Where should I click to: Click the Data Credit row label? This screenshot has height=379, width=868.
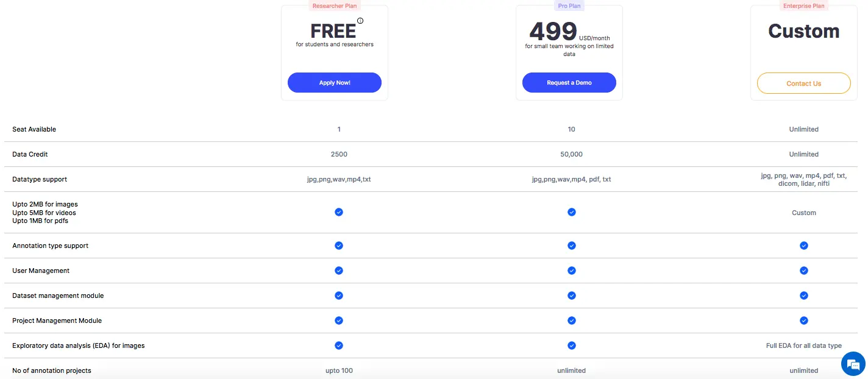coord(30,154)
